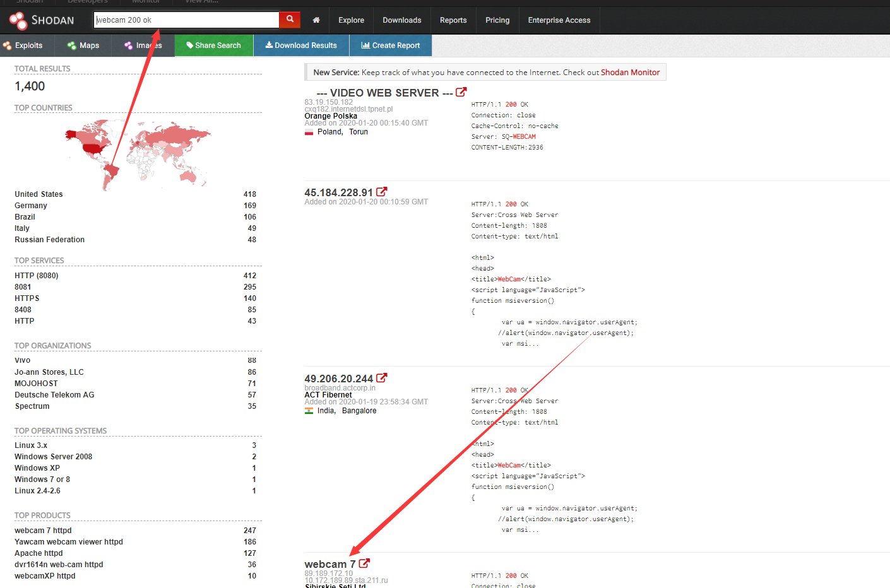Click the search query input field
This screenshot has width=890, height=588.
[x=186, y=20]
